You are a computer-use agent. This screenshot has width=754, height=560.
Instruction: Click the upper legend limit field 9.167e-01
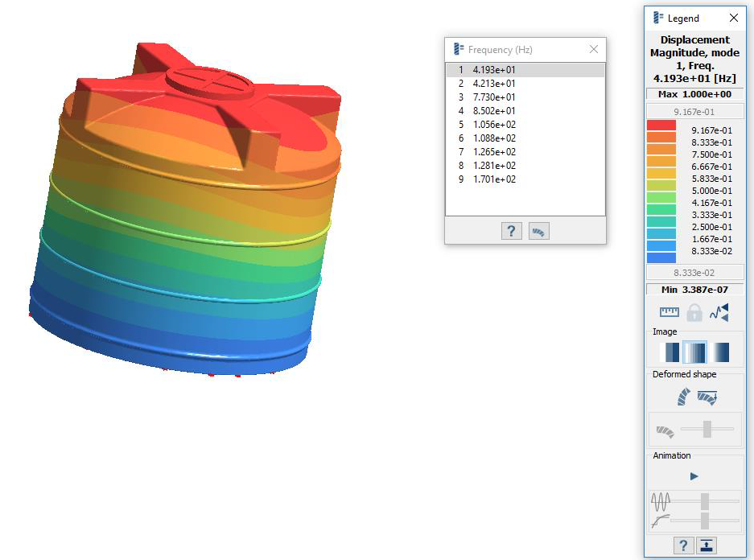click(x=694, y=112)
